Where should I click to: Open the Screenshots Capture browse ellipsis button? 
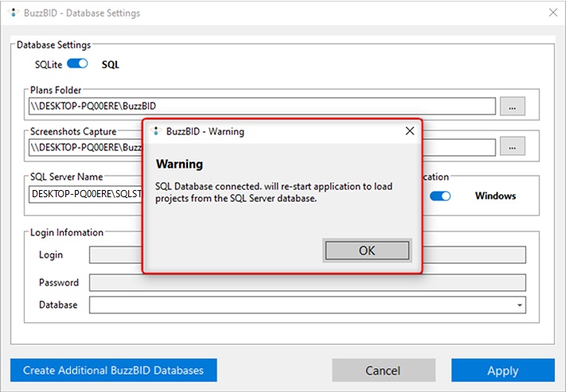click(x=512, y=146)
